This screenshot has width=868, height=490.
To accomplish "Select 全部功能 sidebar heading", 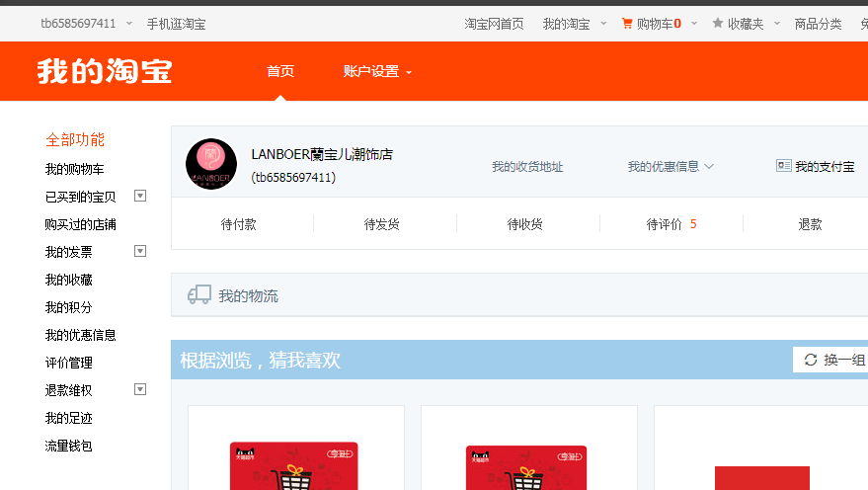I will [75, 140].
